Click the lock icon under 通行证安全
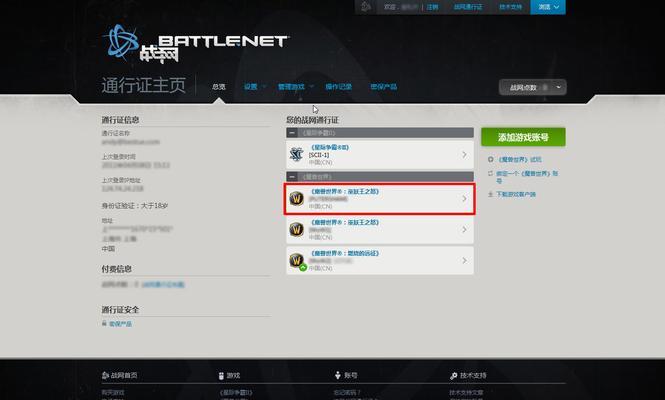The width and height of the screenshot is (665, 400). point(104,323)
